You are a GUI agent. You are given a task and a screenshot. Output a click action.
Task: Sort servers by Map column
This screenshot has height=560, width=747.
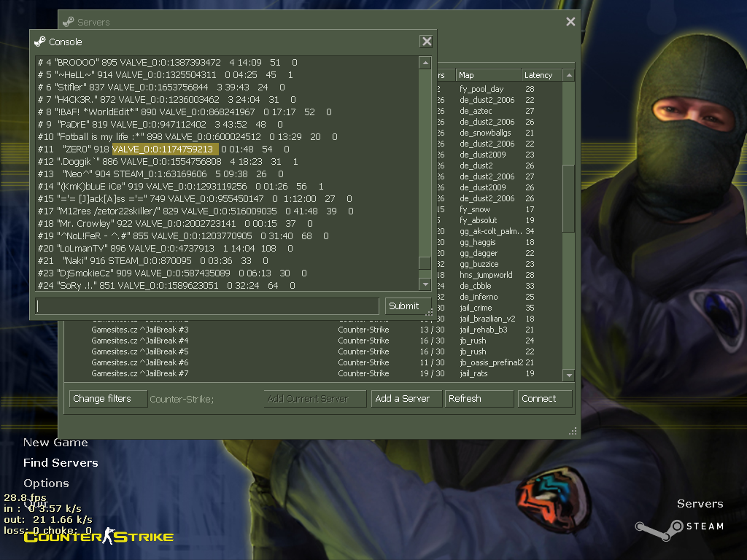coord(488,75)
